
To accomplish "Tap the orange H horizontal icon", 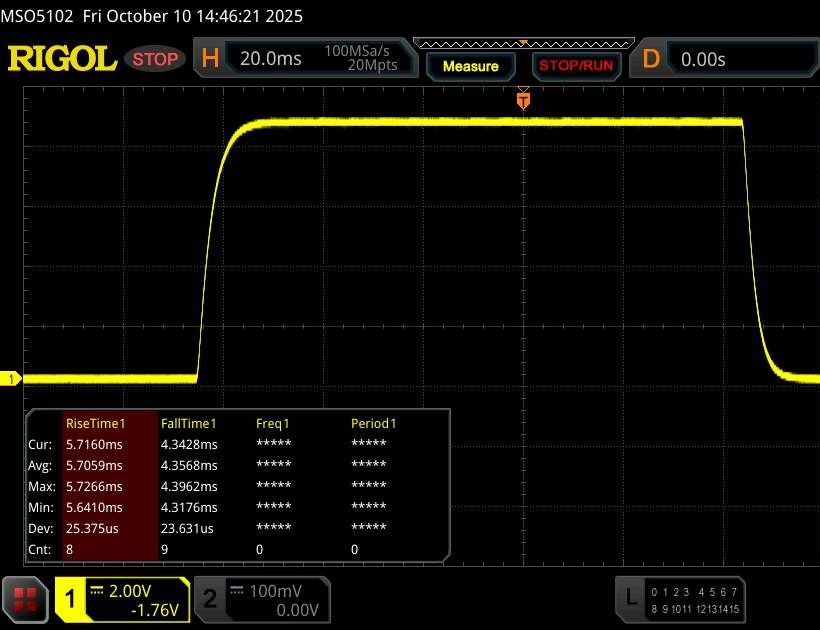I will tap(210, 59).
